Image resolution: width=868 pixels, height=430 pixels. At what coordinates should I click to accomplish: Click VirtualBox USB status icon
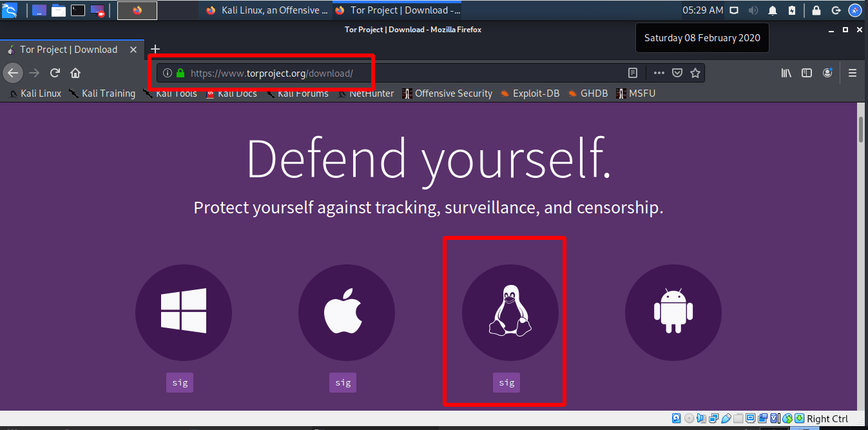pyautogui.click(x=726, y=418)
